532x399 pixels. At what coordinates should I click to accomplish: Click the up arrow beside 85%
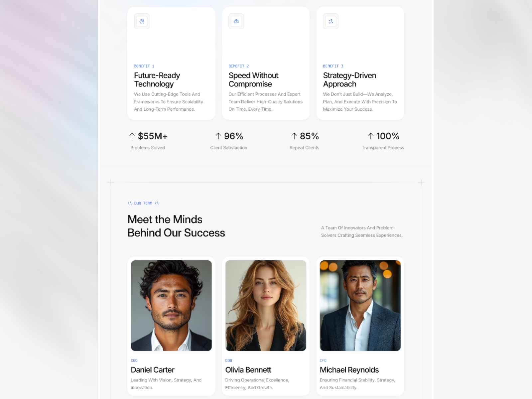[294, 136]
